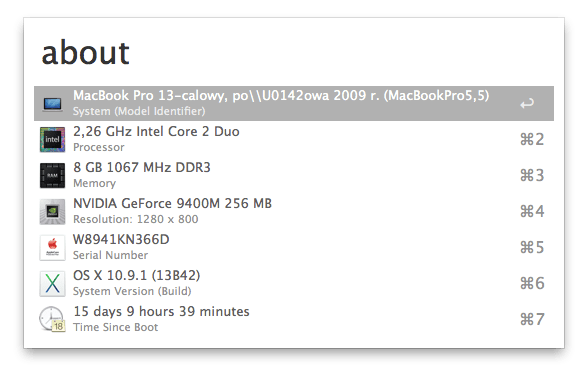Select the 2,26 GHz Intel Core 2 Duo result
The image size is (588, 378).
pyautogui.click(x=294, y=140)
